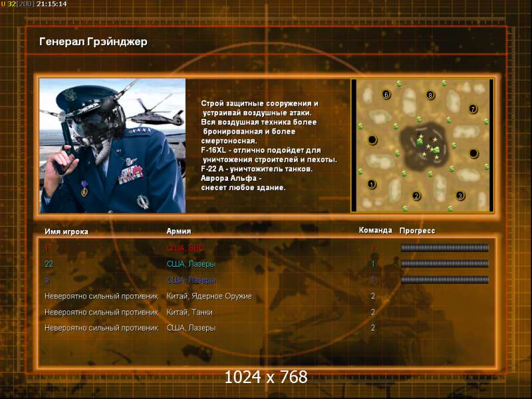Click team number 1 in player 22's row

(373, 263)
